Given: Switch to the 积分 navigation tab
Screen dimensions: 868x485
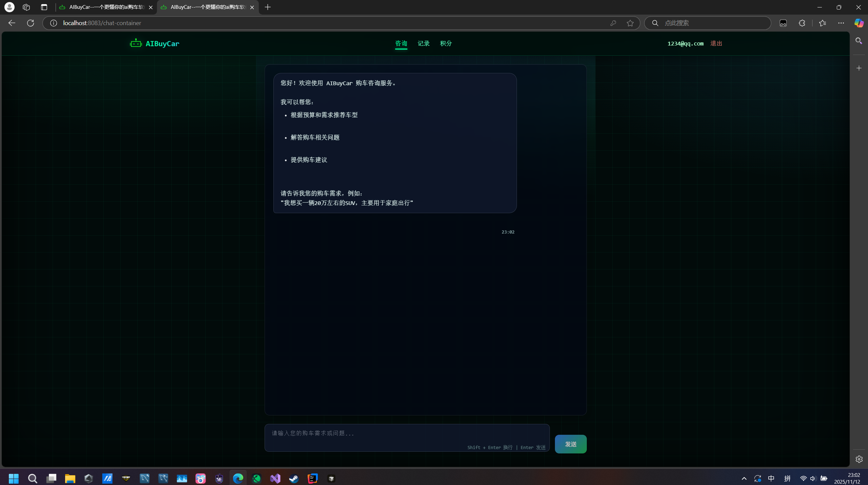Looking at the screenshot, I should (x=446, y=43).
